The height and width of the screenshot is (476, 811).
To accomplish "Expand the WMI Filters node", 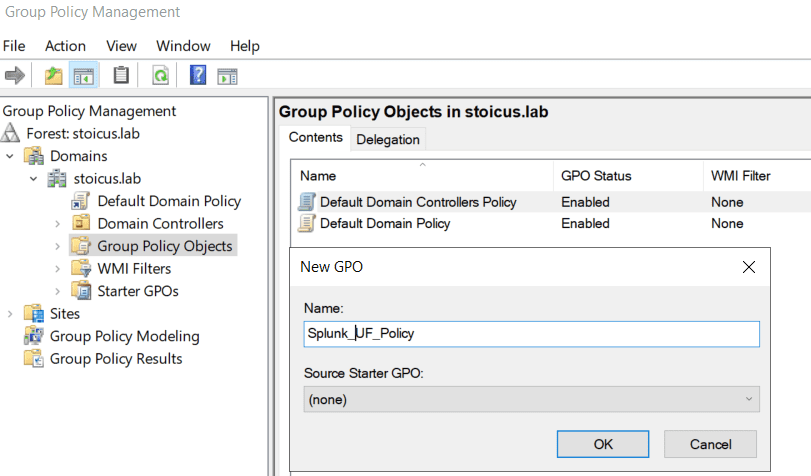I will pyautogui.click(x=57, y=269).
